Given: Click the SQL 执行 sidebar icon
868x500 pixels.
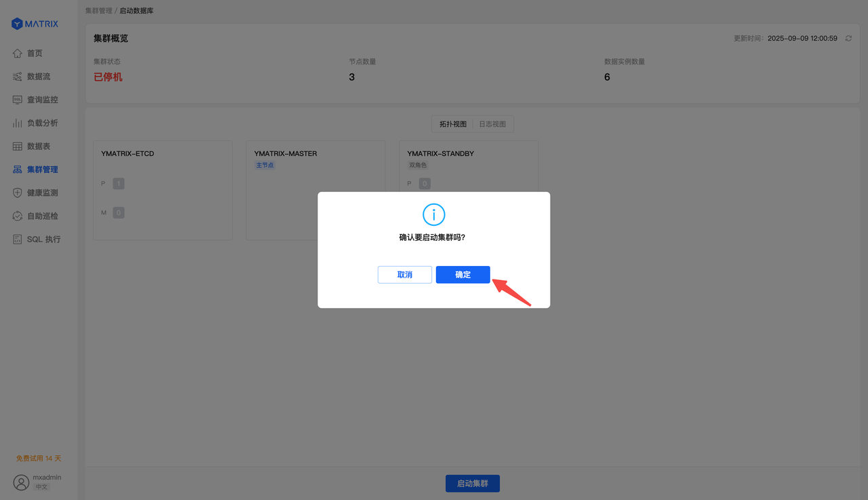Looking at the screenshot, I should coord(18,239).
